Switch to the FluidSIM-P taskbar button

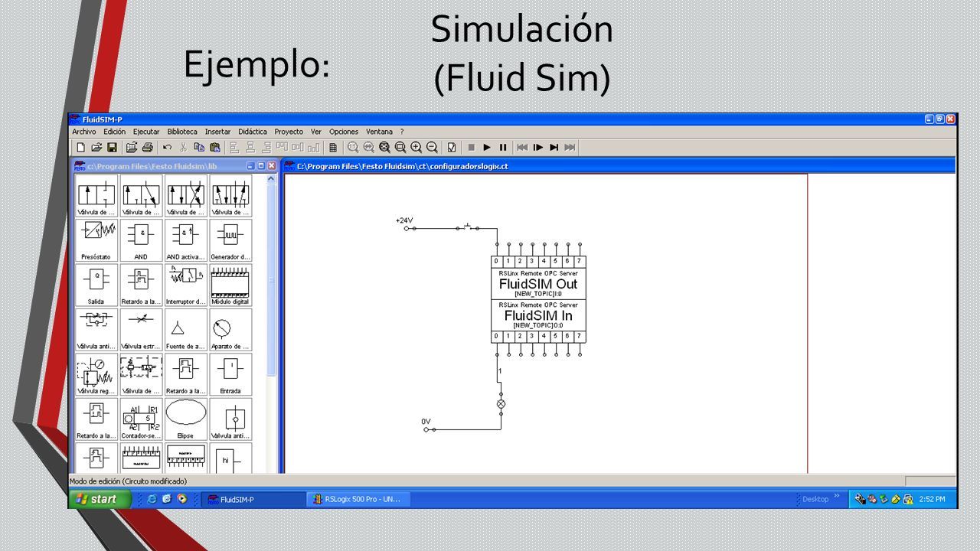click(253, 499)
